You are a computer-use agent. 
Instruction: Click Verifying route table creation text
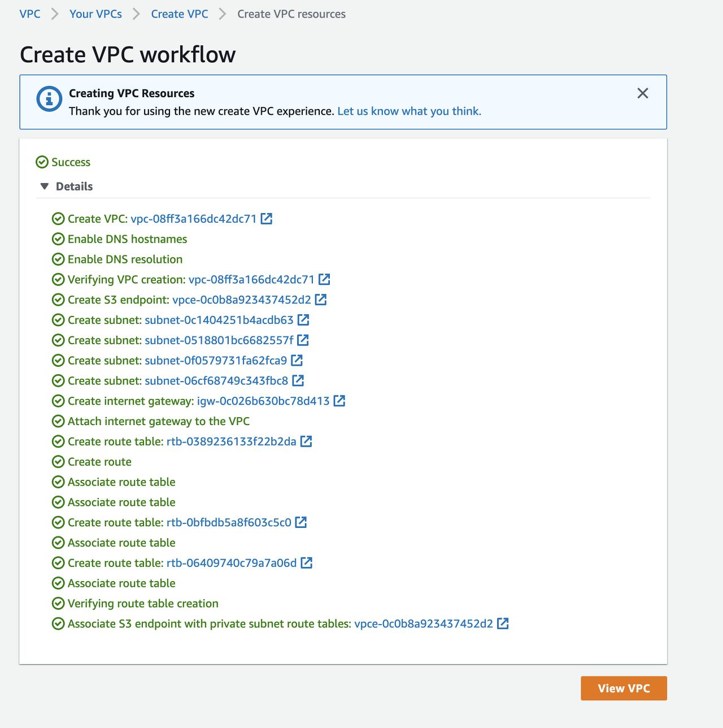pyautogui.click(x=143, y=604)
